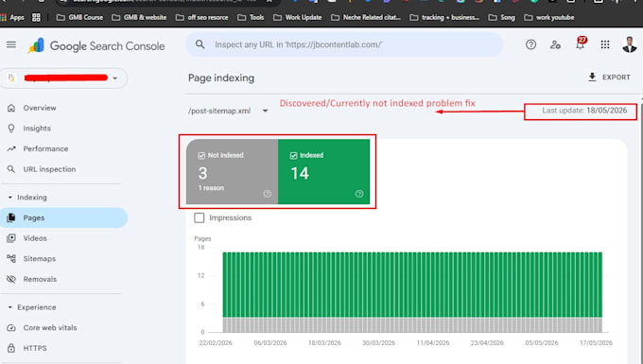Click the Removals sidebar icon
The height and width of the screenshot is (364, 643).
coord(11,279)
